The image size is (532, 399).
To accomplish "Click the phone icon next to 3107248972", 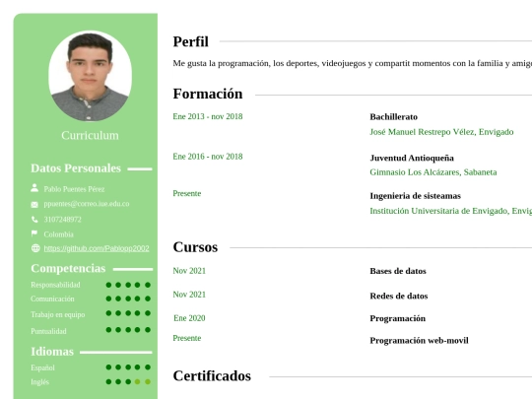I will (34, 220).
